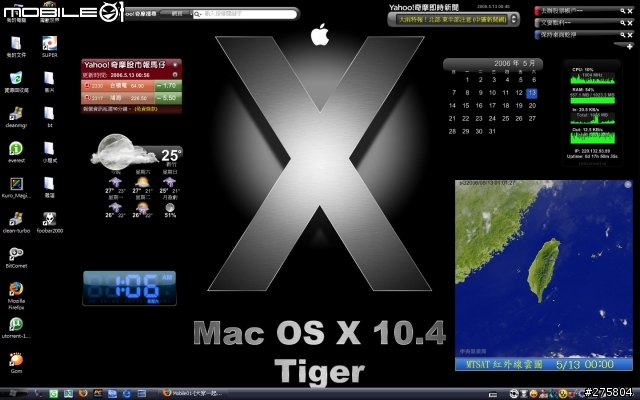Click the yellow link at stock widget bottom
The height and width of the screenshot is (400, 640).
[x=146, y=109]
